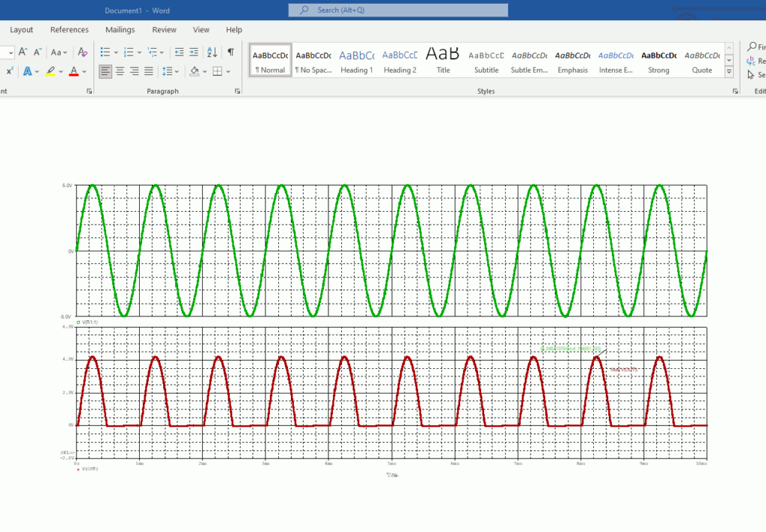Open the Multilevel List dropdown arrow

162,52
